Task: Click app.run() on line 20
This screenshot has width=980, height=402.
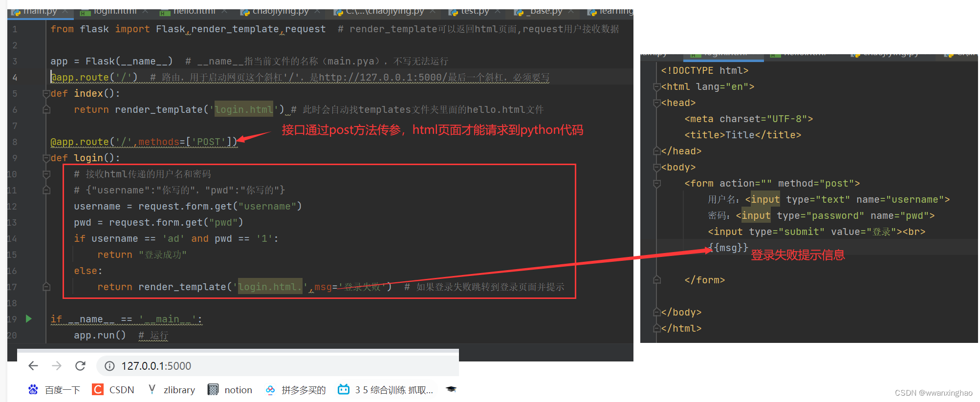Action: click(100, 335)
